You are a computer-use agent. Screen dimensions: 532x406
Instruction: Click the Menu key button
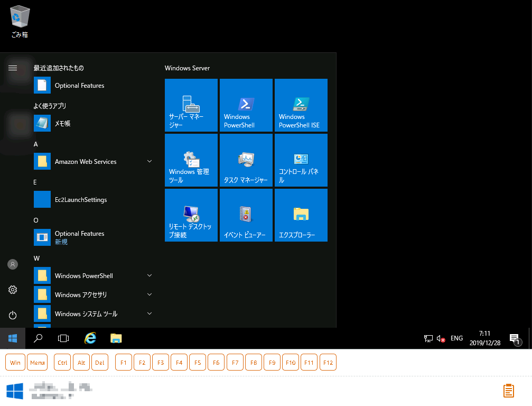click(38, 363)
